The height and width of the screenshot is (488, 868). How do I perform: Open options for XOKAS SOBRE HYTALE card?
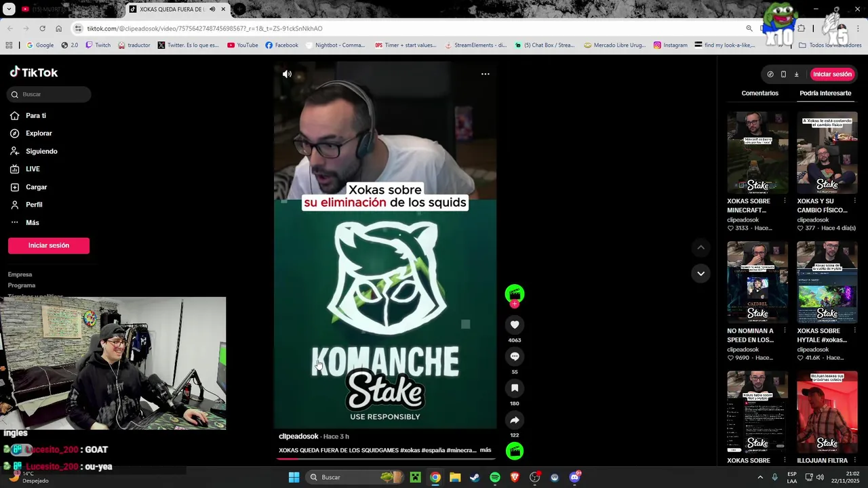pyautogui.click(x=854, y=331)
